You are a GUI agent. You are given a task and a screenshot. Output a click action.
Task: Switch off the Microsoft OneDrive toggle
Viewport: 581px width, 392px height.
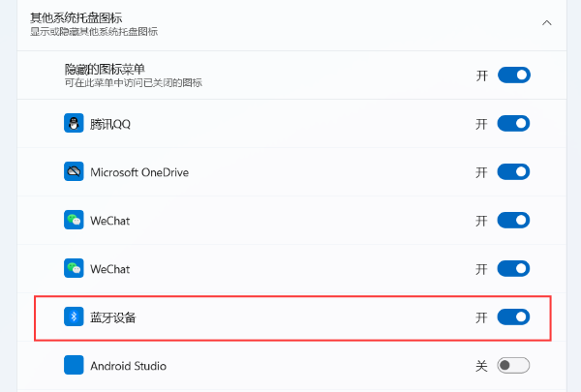point(513,172)
